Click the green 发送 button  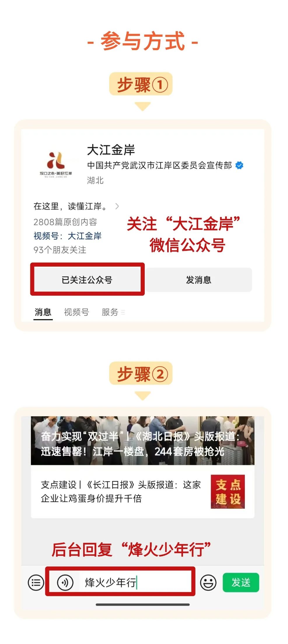point(241,583)
